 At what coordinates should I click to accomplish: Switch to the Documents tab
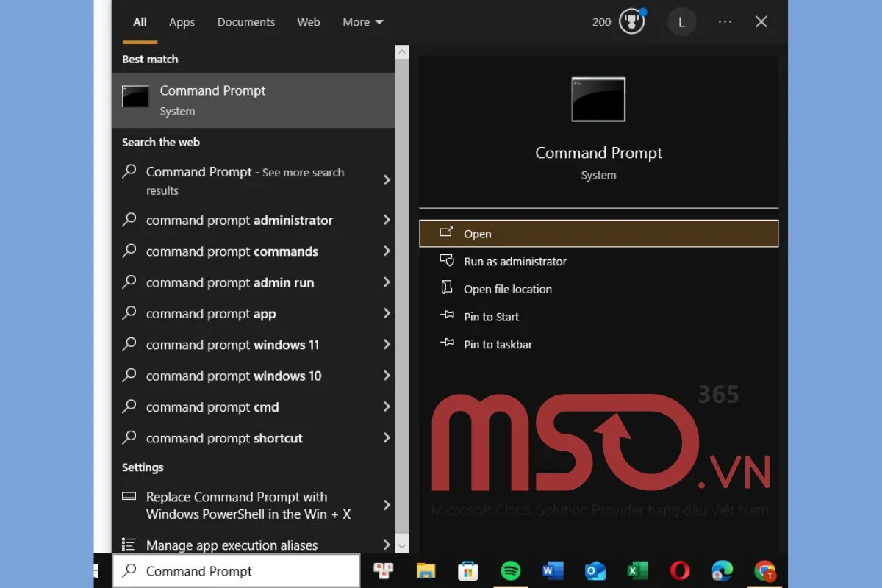click(x=245, y=22)
